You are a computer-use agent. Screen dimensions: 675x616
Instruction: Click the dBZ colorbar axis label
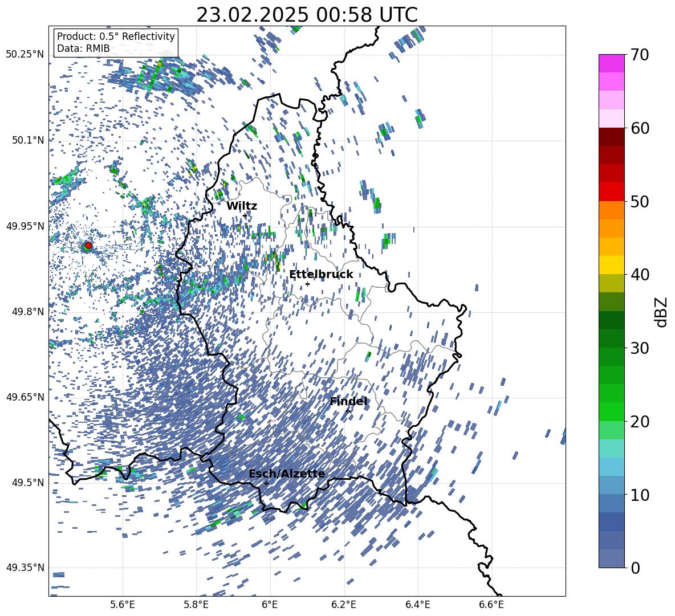pos(662,312)
